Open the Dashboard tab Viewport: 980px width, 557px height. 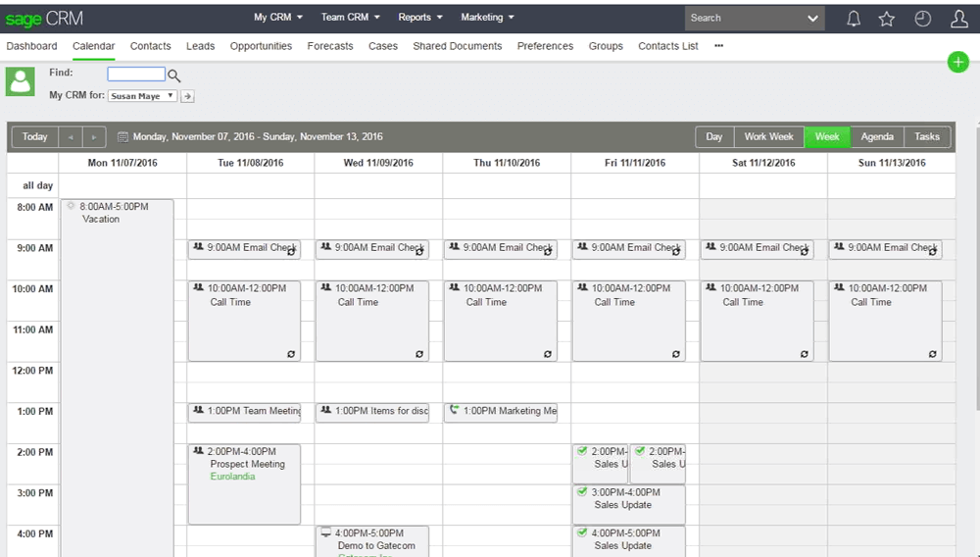[32, 46]
